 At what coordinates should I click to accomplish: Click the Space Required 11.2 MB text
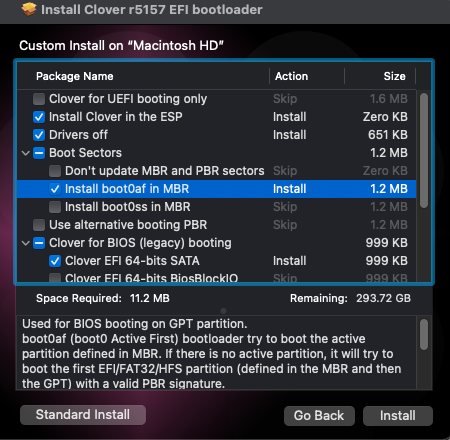point(103,298)
